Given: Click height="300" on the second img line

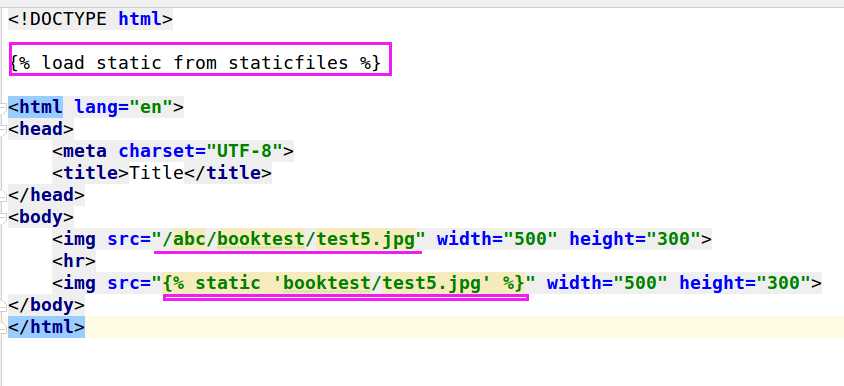Looking at the screenshot, I should pyautogui.click(x=745, y=283).
